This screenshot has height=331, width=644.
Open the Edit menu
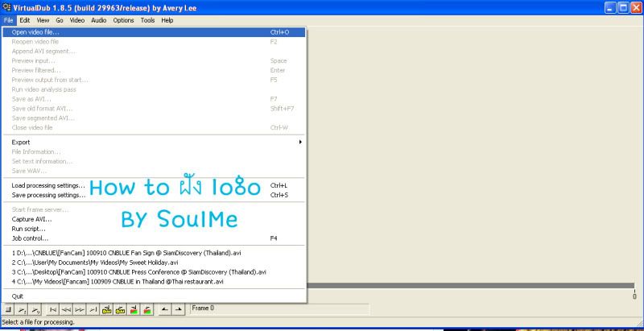coord(25,20)
